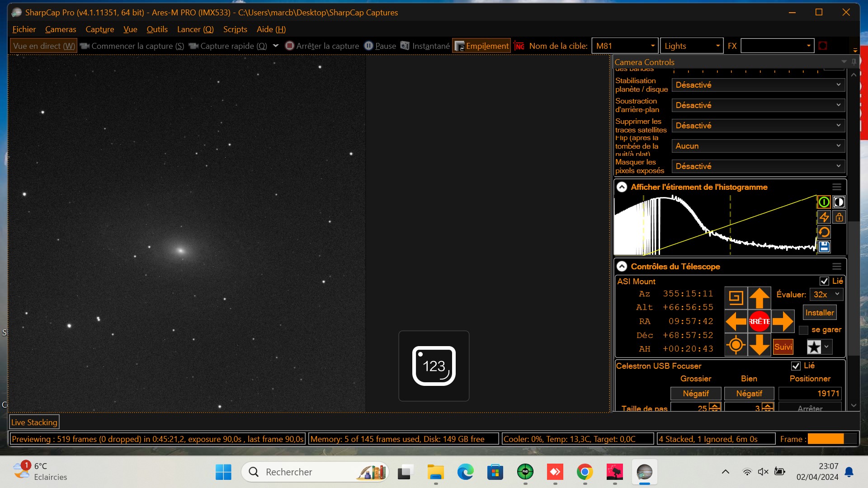Click the histogram reset circular arrow icon
The image size is (868, 488).
point(824,232)
